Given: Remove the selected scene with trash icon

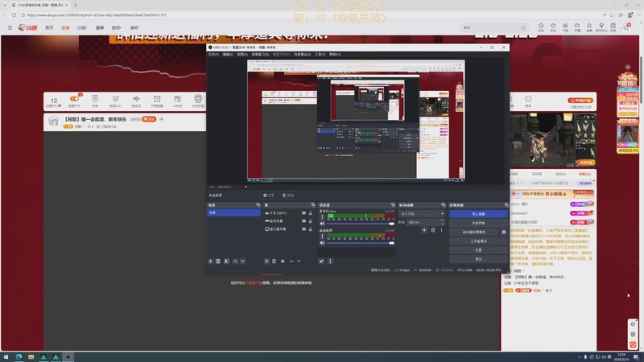Looking at the screenshot, I should tap(218, 261).
